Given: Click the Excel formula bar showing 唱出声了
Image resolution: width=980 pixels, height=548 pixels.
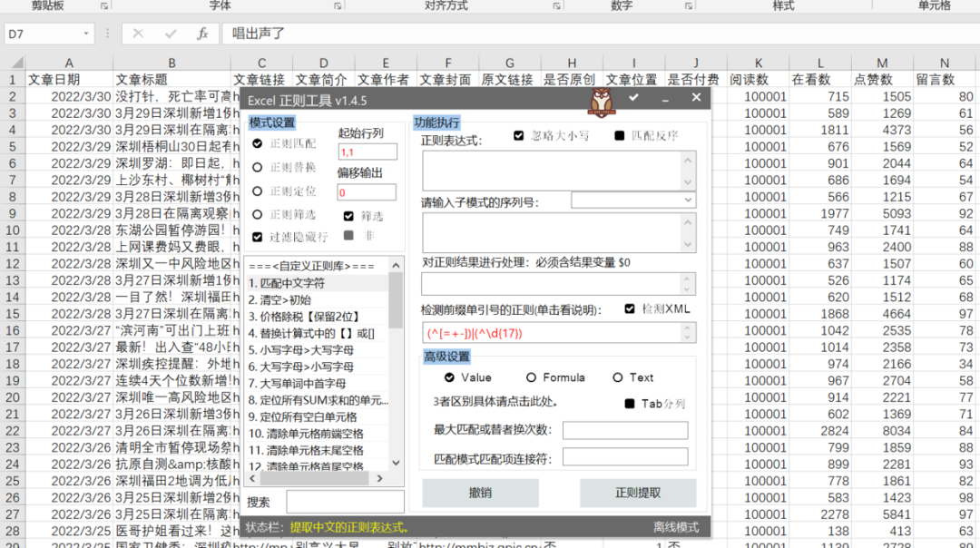Looking at the screenshot, I should click(x=600, y=34).
